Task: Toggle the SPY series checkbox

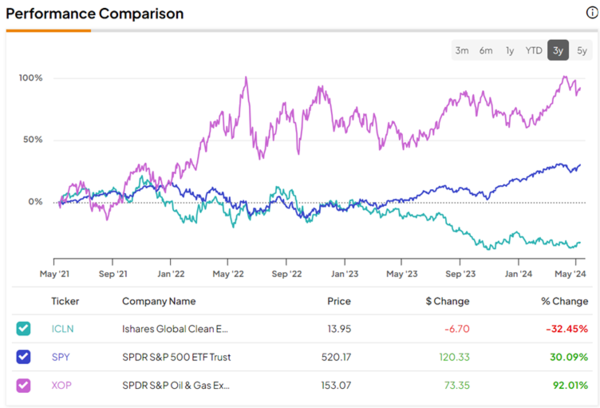Action: [x=23, y=355]
